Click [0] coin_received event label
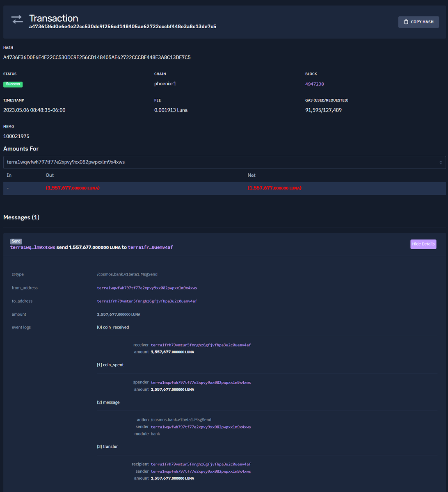 click(113, 327)
